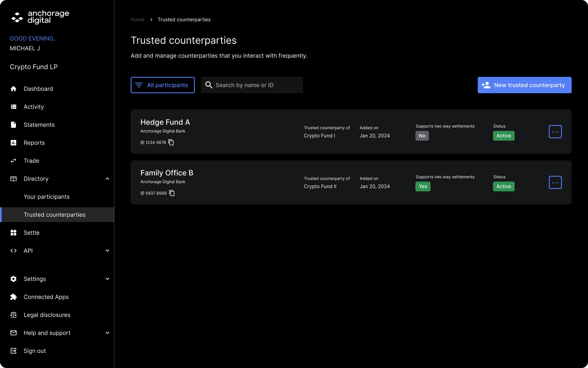588x368 pixels.
Task: Click Hedge Fund A's Jan 20, 2024 date
Action: click(375, 136)
